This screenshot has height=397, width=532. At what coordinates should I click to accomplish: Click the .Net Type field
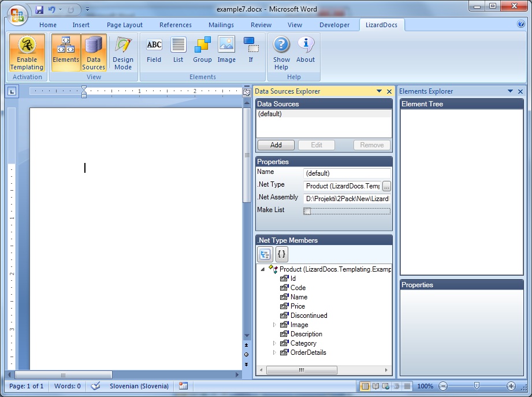[x=343, y=186]
